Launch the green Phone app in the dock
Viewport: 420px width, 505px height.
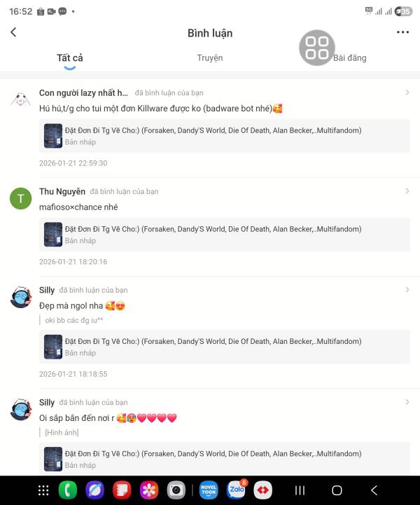click(x=68, y=490)
